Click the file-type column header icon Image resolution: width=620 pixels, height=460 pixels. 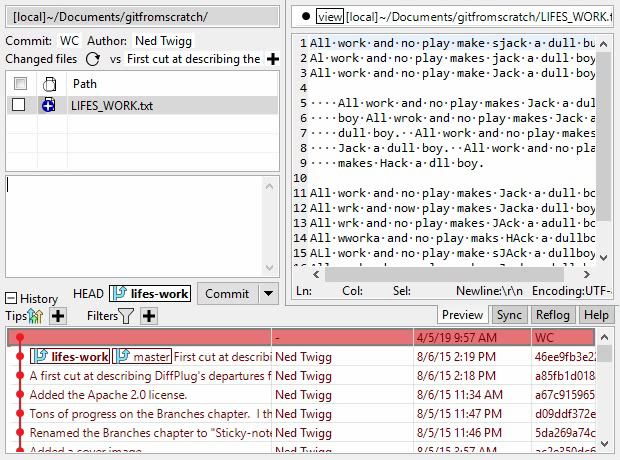(x=48, y=84)
